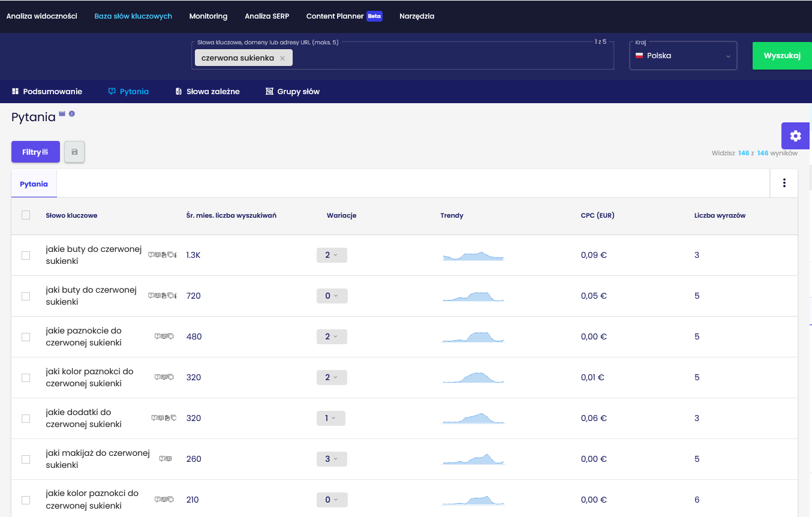The width and height of the screenshot is (812, 517).
Task: Click the green Wyszukaj button
Action: pyautogui.click(x=782, y=56)
